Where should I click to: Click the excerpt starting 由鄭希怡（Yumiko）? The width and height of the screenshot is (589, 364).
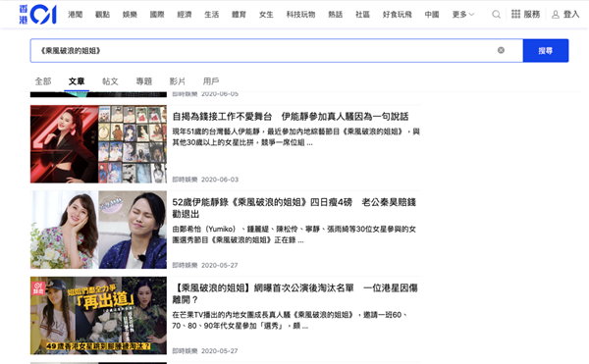294,234
